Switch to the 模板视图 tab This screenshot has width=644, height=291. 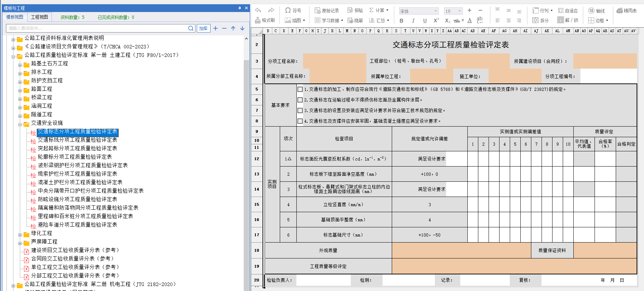coord(15,17)
